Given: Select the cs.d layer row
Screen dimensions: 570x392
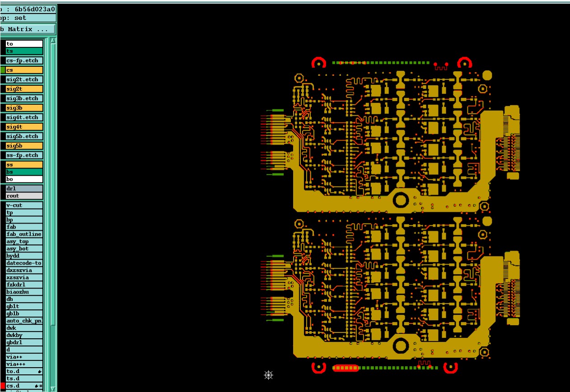Looking at the screenshot, I should click(x=24, y=386).
